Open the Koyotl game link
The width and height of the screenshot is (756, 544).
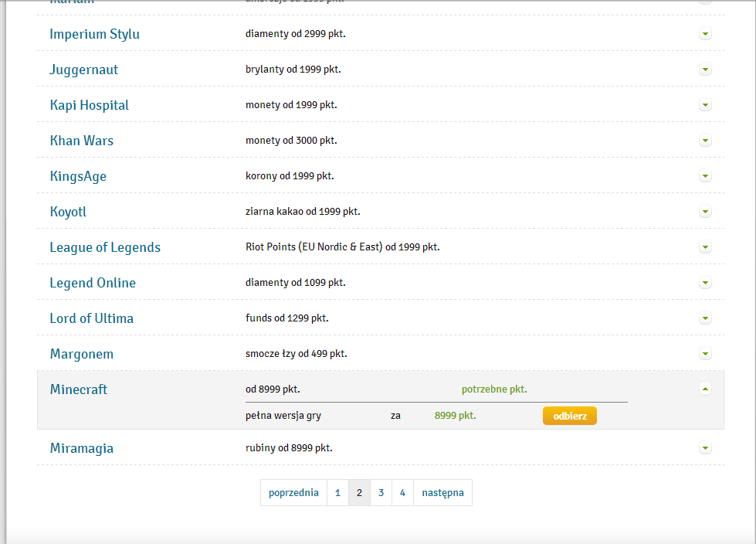point(68,212)
